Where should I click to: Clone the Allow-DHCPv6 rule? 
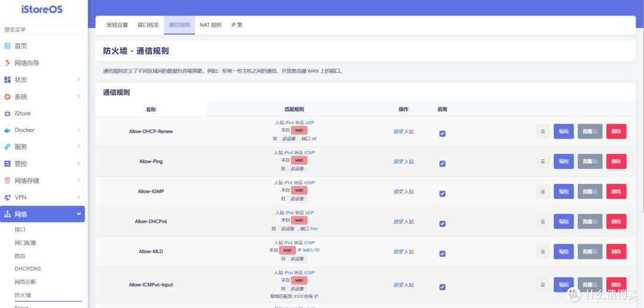pyautogui.click(x=590, y=221)
